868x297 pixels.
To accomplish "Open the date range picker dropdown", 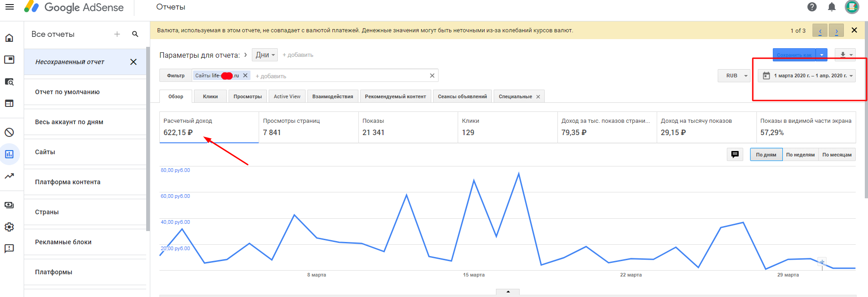I will tap(807, 76).
